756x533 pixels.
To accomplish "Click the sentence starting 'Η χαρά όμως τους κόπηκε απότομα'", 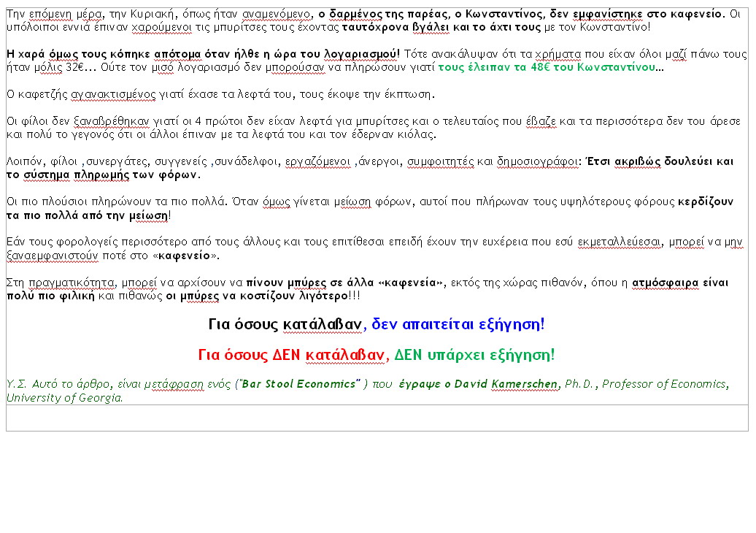I will pyautogui.click(x=203, y=54).
